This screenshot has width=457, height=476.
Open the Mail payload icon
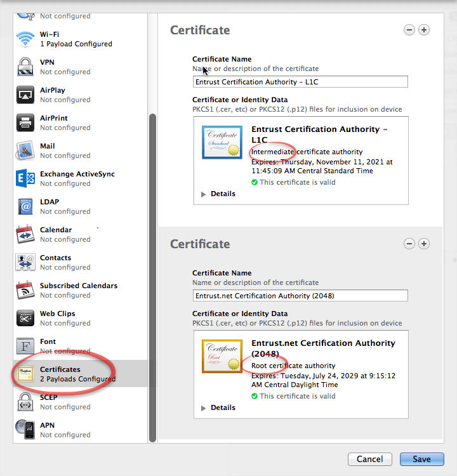[x=25, y=150]
